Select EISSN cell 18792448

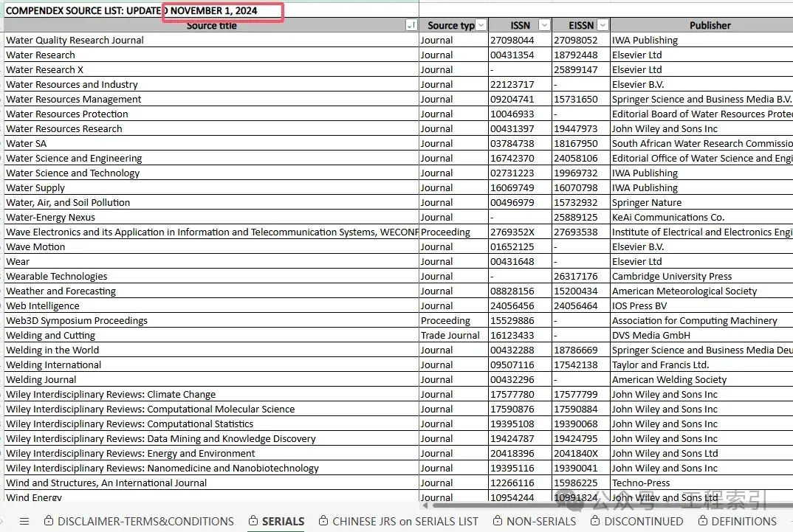point(580,55)
